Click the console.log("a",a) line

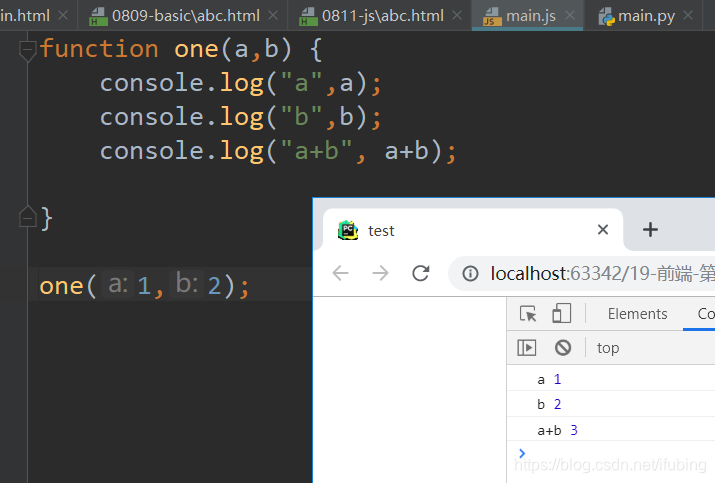[x=240, y=83]
